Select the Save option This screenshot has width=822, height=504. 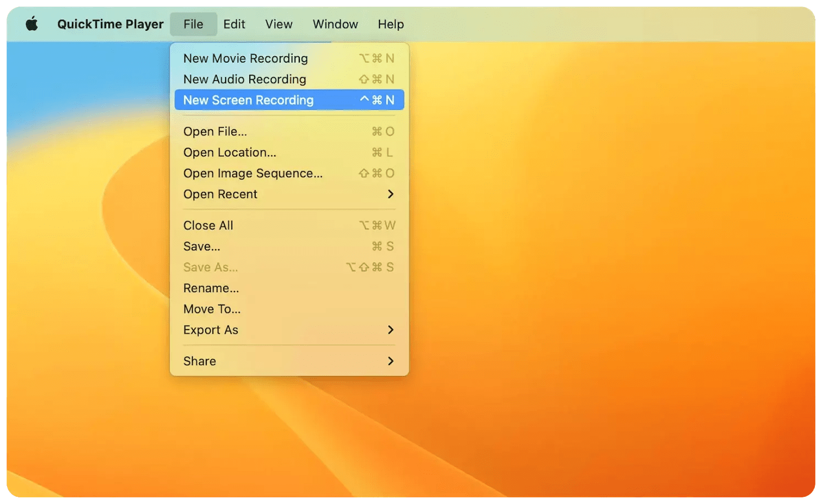[201, 246]
